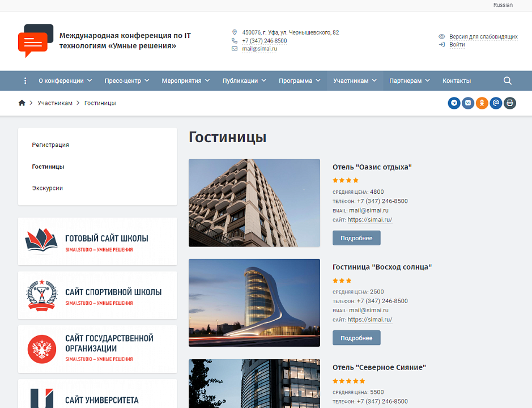Click Подробнее for Оазис отдыха hotel
Image resolution: width=532 pixels, height=408 pixels.
[356, 238]
